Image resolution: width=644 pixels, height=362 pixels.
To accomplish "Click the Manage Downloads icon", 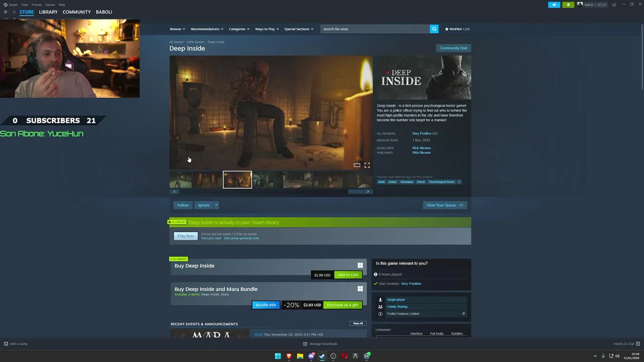I will tap(305, 344).
